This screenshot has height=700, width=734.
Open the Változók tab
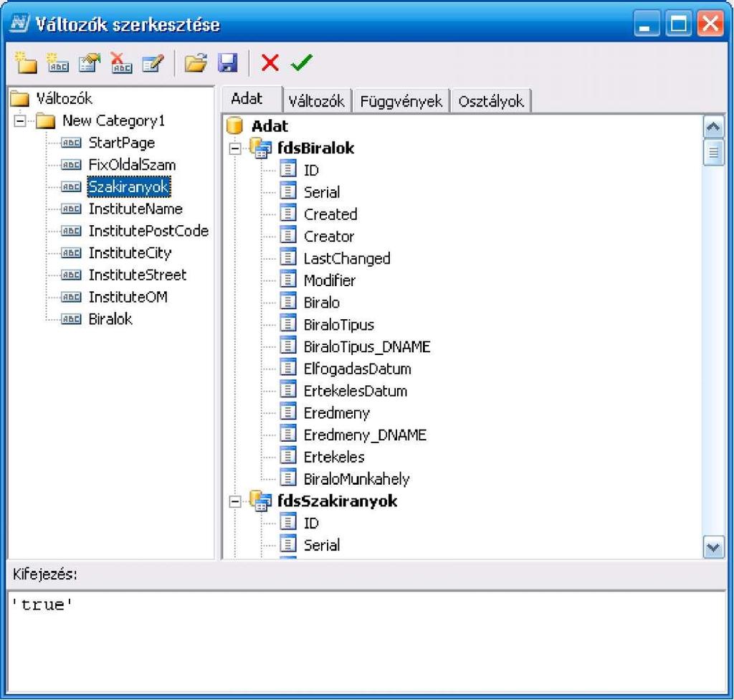316,100
